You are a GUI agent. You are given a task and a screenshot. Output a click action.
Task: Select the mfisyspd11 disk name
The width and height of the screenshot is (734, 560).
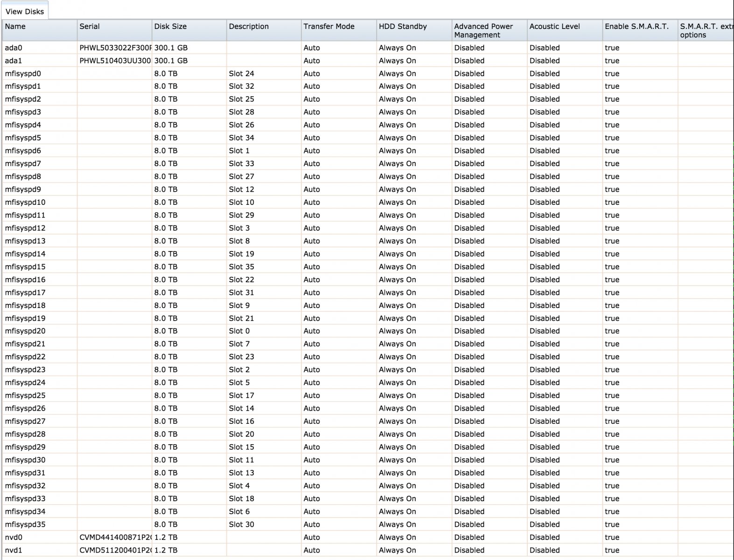tap(25, 215)
